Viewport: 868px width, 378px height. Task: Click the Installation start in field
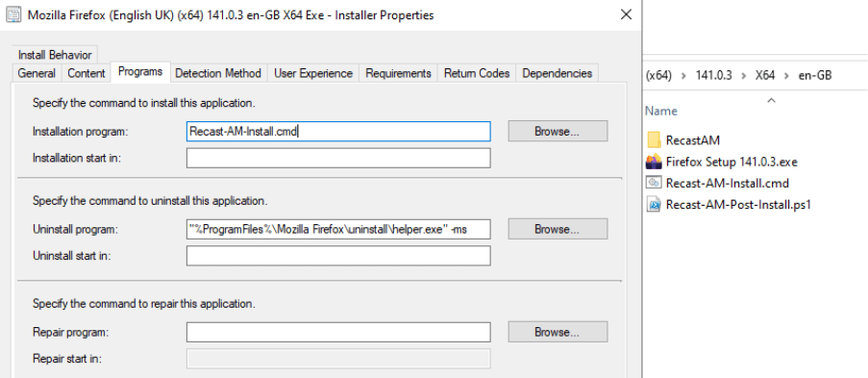click(338, 158)
